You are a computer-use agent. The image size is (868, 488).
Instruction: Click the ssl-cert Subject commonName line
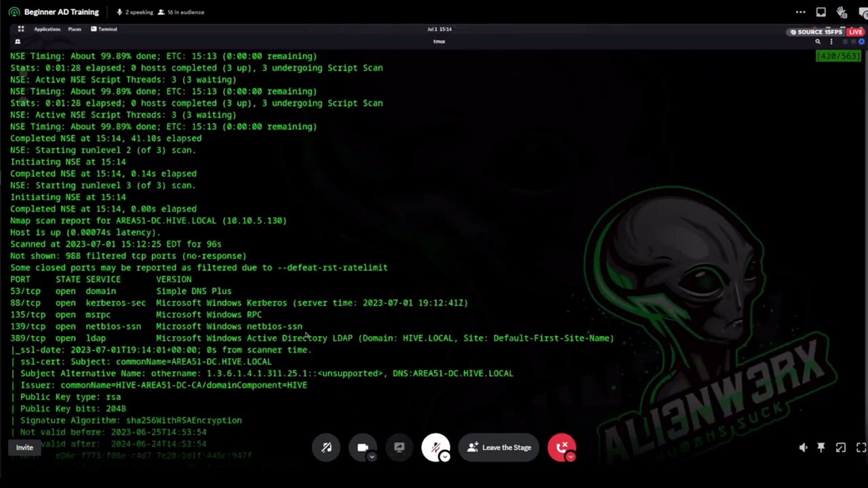141,361
